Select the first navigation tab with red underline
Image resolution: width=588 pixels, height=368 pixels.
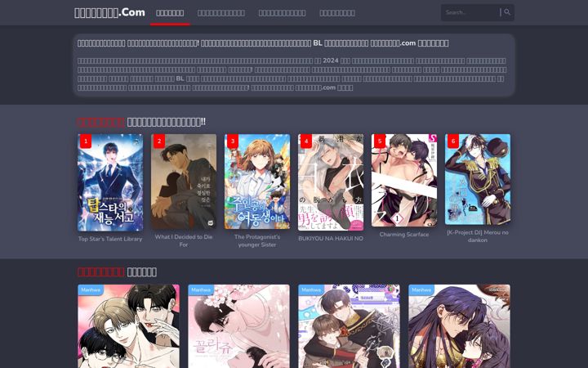click(170, 13)
